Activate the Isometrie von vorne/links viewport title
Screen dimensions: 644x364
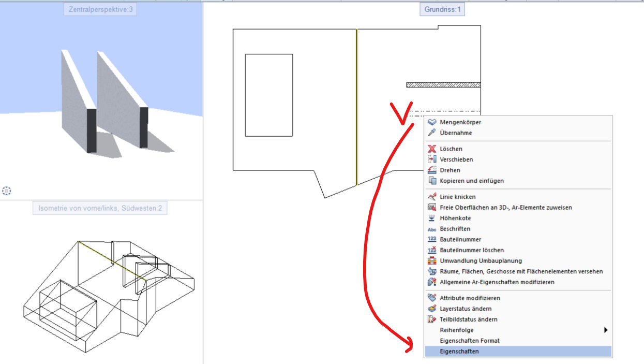(x=100, y=209)
